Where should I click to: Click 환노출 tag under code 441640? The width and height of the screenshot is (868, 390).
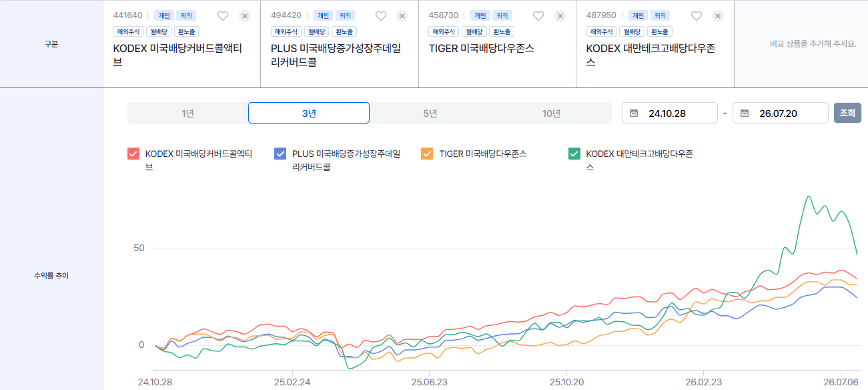point(187,31)
